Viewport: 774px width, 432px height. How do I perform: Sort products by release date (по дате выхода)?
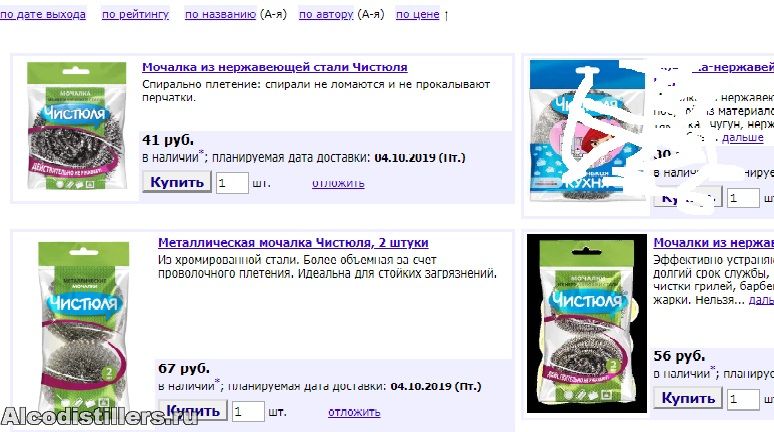point(43,15)
